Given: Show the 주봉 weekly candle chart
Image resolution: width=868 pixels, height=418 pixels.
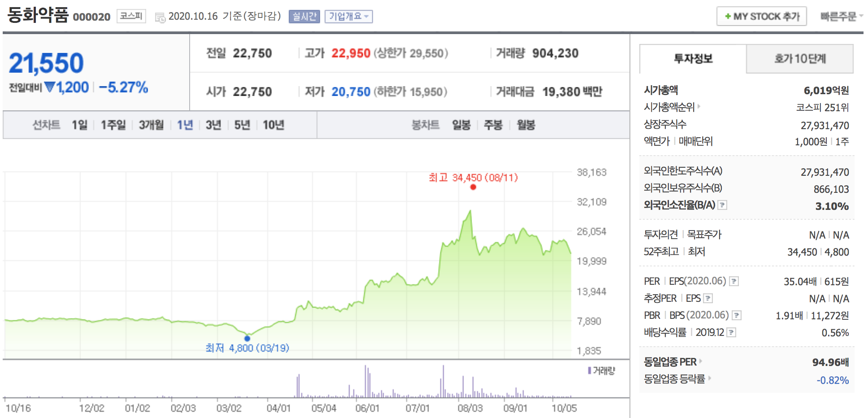Looking at the screenshot, I should [493, 125].
